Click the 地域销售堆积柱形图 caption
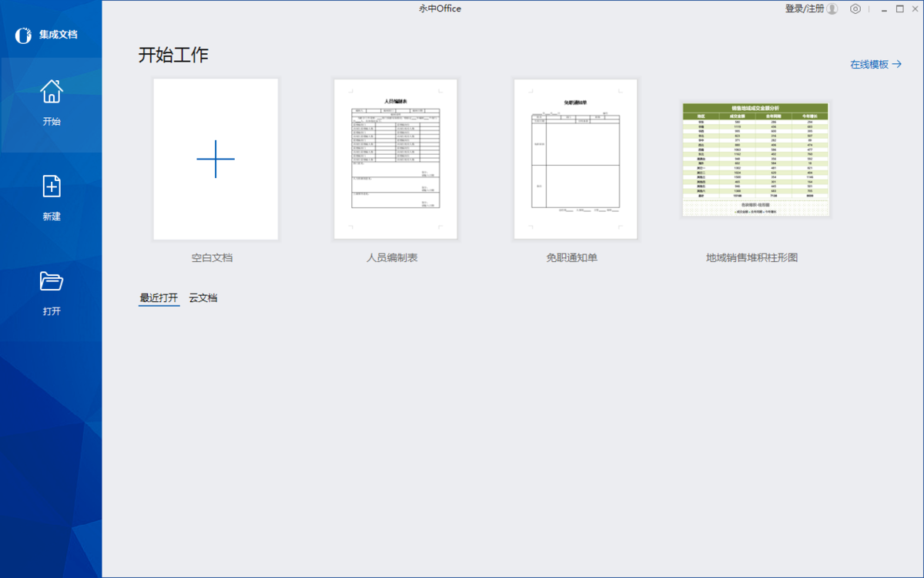This screenshot has width=924, height=578. 757,258
